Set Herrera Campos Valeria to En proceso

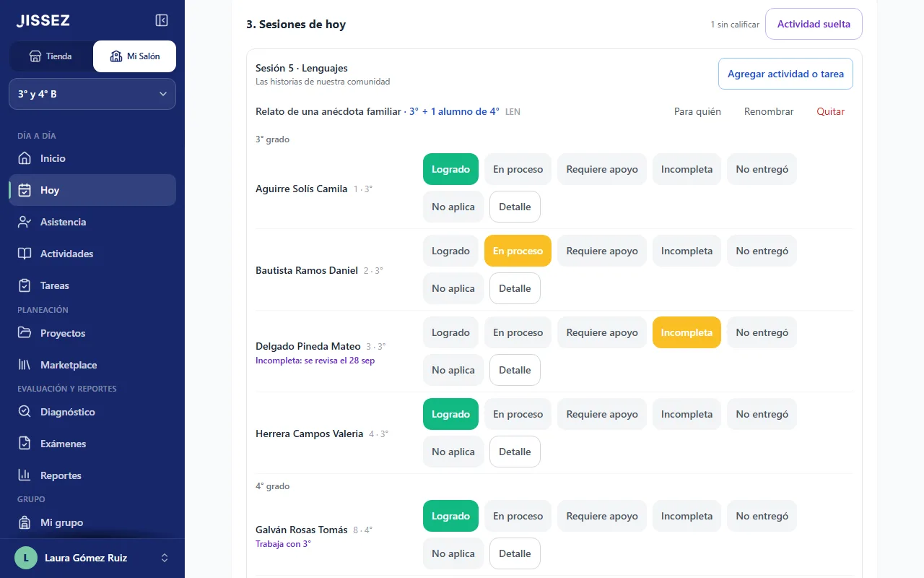point(518,414)
